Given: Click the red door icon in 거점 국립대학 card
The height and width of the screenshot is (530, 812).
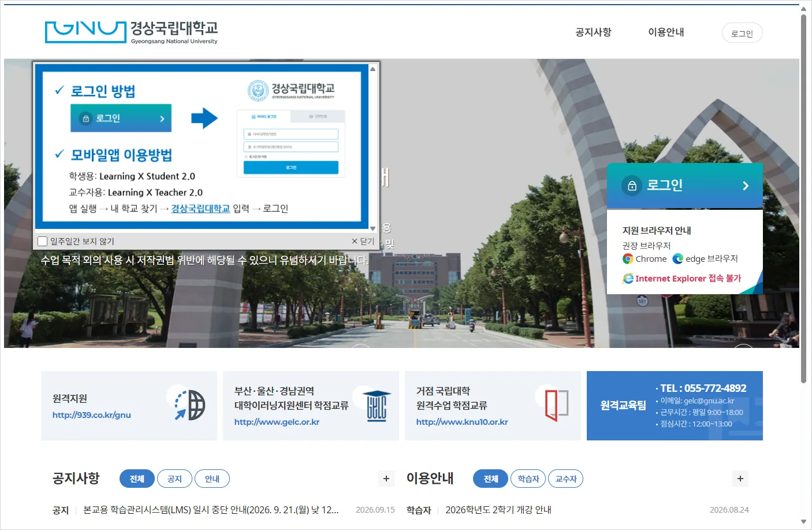Looking at the screenshot, I should coord(557,405).
